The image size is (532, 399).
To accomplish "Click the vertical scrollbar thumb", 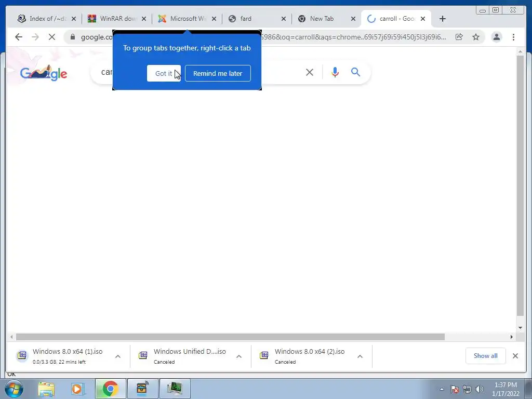I will 520,185.
